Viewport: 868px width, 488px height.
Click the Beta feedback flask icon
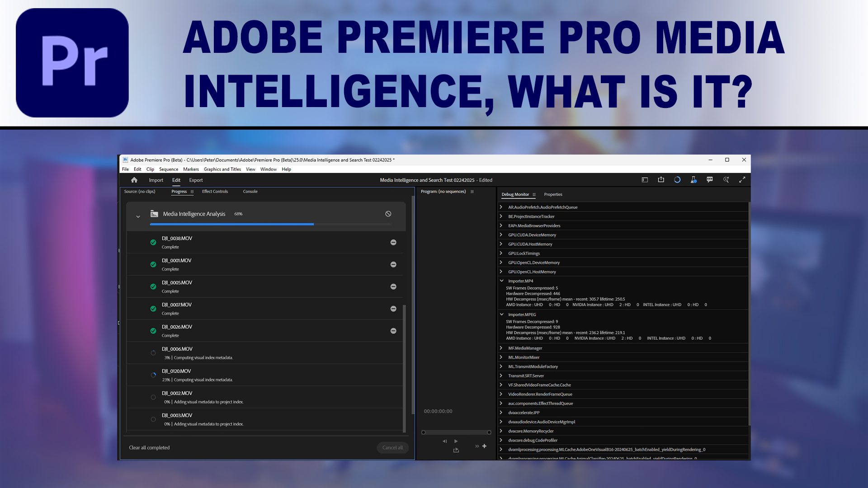[x=693, y=179]
